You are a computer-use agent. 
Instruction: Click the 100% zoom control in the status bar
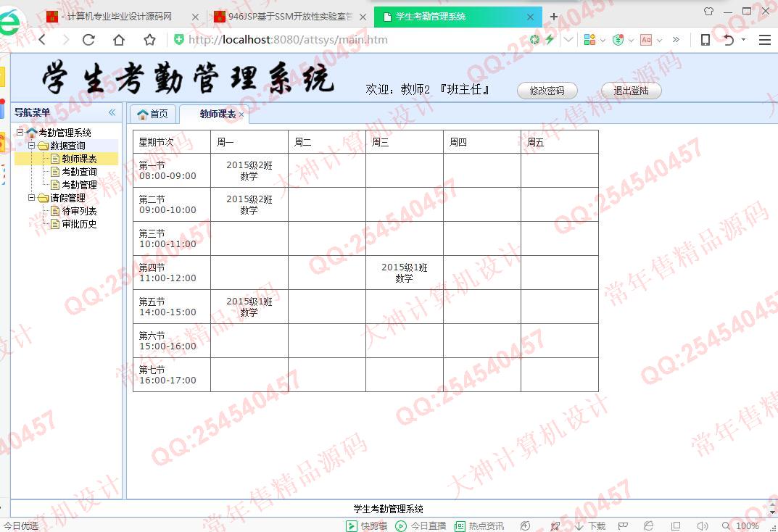click(740, 526)
